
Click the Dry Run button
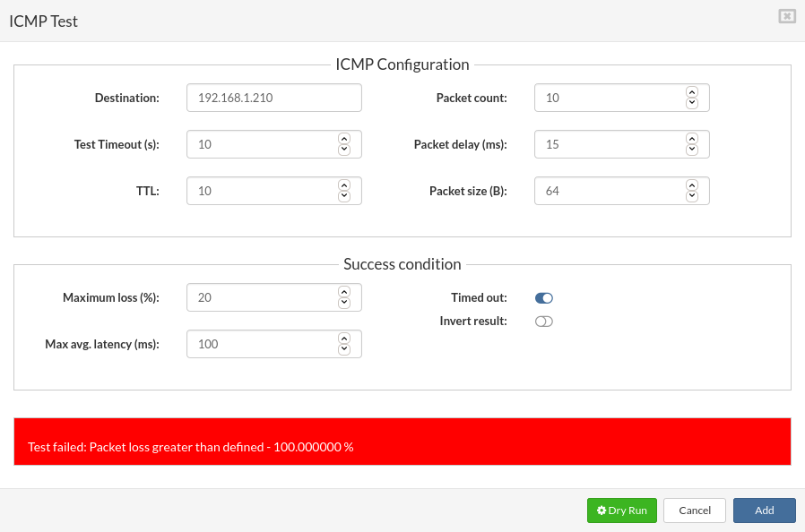621,511
